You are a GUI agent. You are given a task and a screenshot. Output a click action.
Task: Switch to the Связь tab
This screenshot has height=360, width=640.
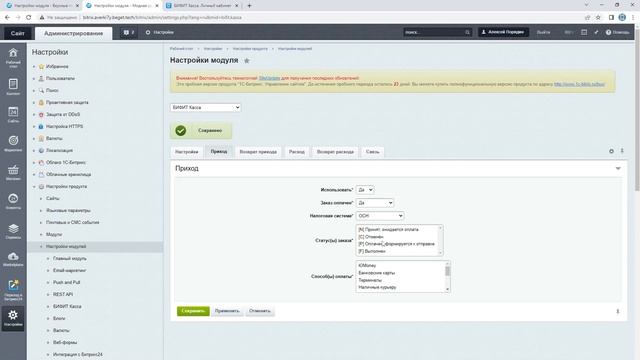coord(372,152)
